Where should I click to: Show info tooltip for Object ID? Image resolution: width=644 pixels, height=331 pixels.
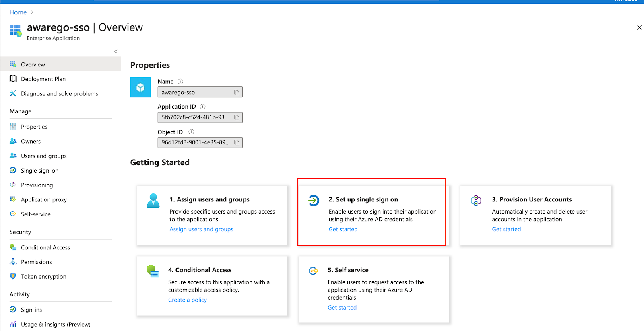pyautogui.click(x=191, y=132)
